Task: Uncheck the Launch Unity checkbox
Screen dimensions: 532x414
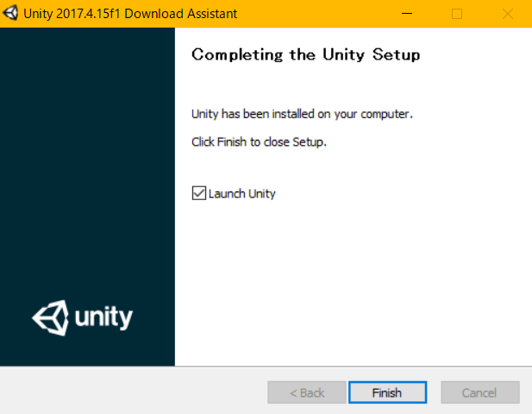Action: [199, 193]
